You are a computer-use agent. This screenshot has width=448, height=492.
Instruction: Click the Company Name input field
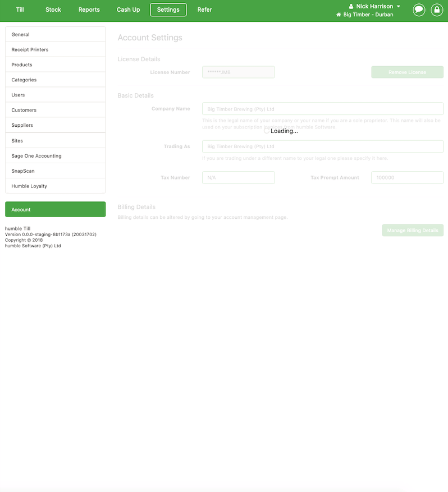coord(323,109)
